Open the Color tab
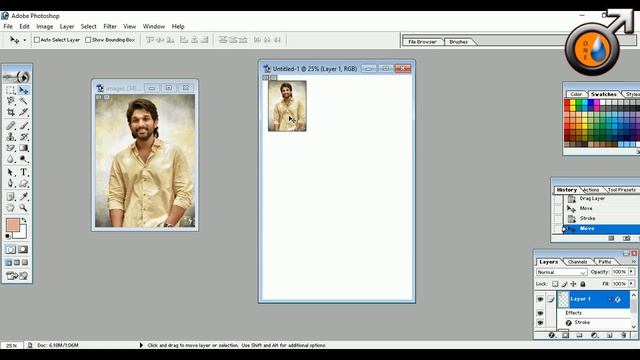This screenshot has width=640, height=360. [576, 94]
